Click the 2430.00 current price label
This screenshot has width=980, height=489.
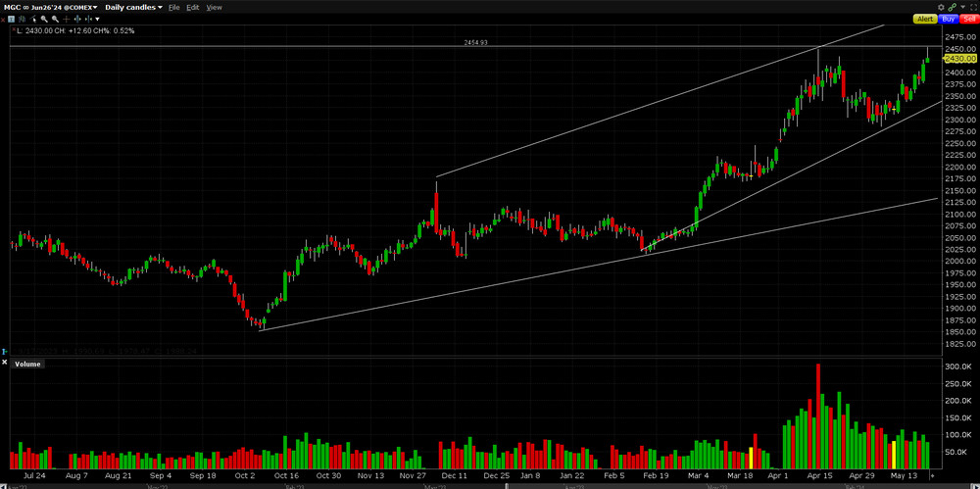[958, 59]
